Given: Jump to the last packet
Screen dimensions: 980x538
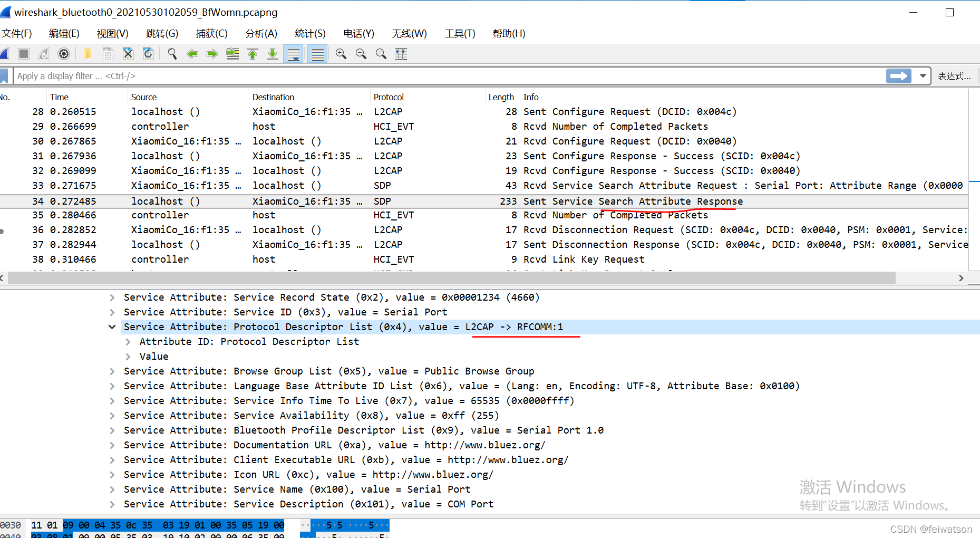Looking at the screenshot, I should point(273,54).
